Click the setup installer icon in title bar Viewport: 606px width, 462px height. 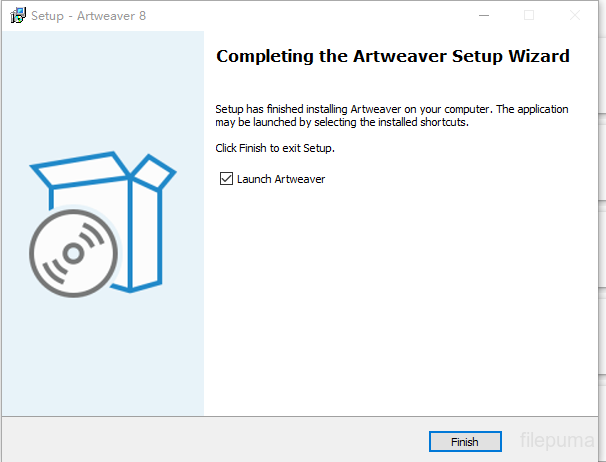17,15
